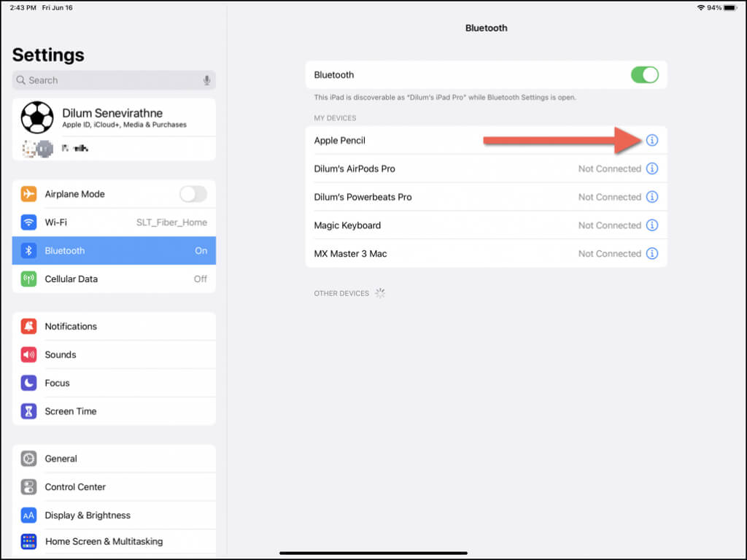Open Home Screen & Multitasking settings
Screen dimensions: 747x560
pyautogui.click(x=114, y=542)
